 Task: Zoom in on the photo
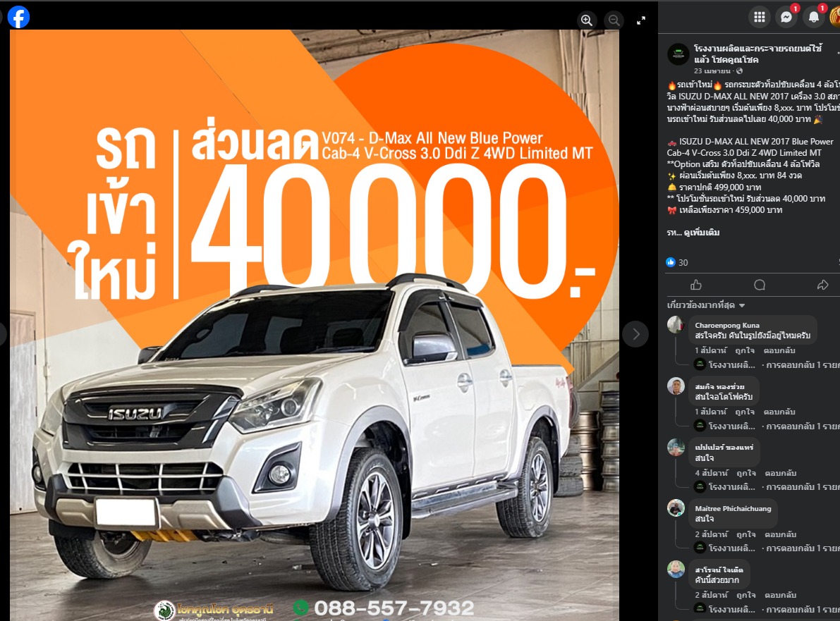pyautogui.click(x=587, y=20)
